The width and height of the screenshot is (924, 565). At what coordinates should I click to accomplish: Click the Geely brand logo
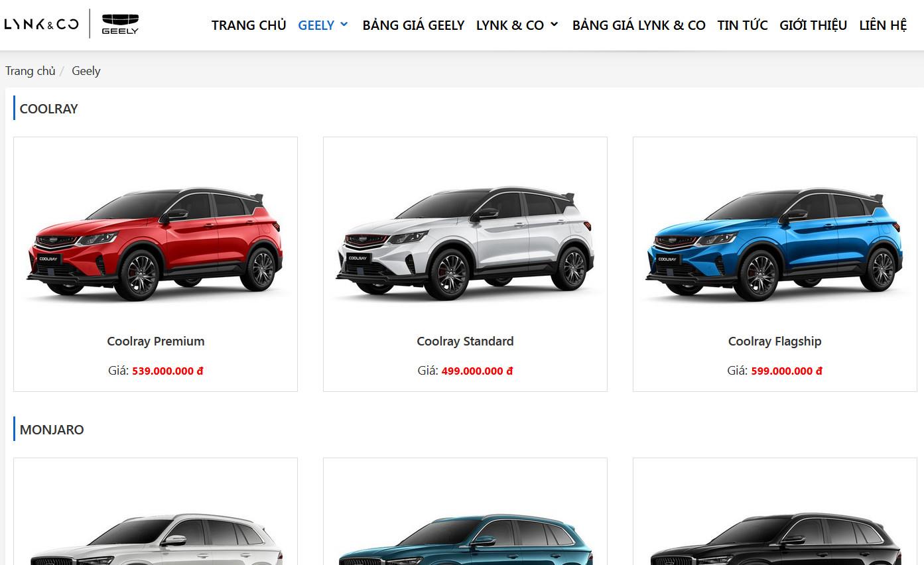(120, 25)
